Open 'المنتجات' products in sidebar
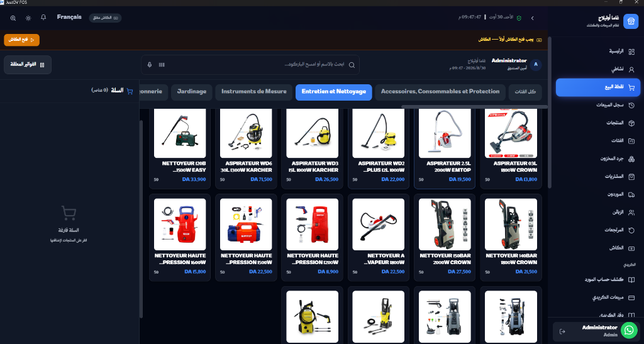Viewport: 644px width, 344px height. point(598,123)
